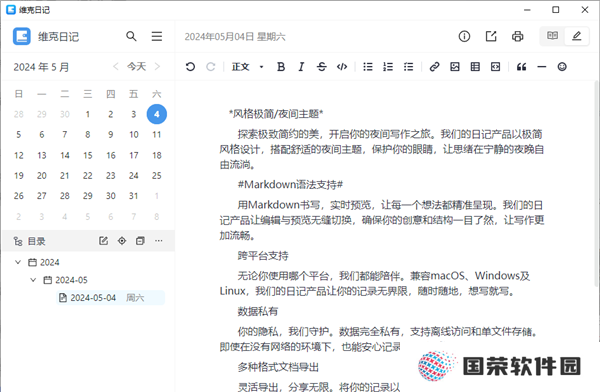
Task: Open the emoji picker
Action: (x=562, y=67)
